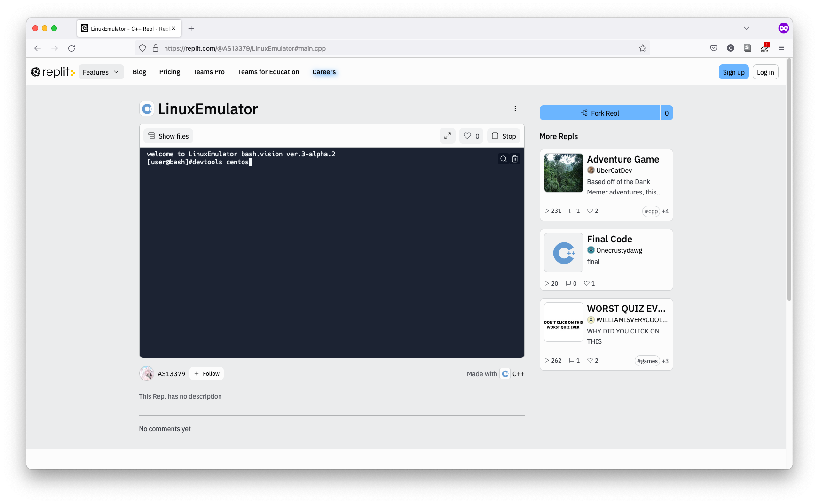Click the #cpp tag
This screenshot has height=504, width=819.
(x=651, y=211)
